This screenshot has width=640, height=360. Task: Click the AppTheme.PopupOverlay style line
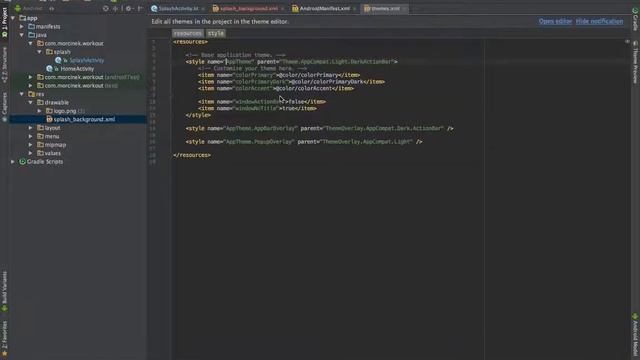click(304, 142)
